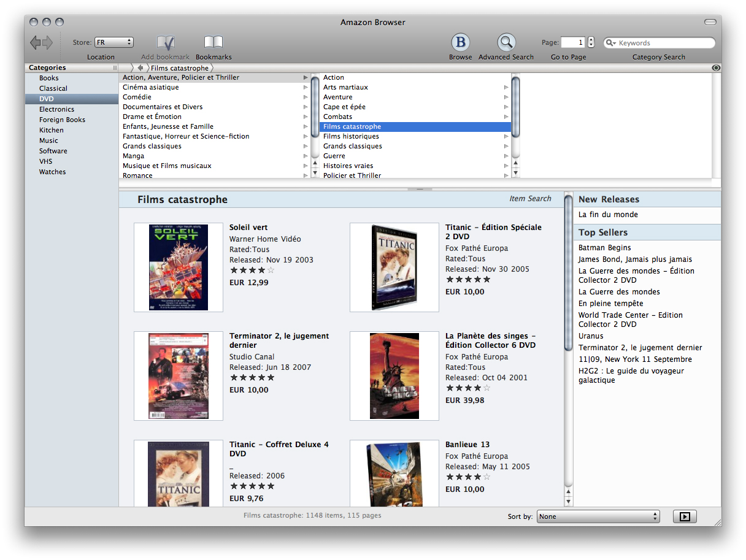Expand Documentaires et Divers arrow
746x560 pixels.
point(306,107)
